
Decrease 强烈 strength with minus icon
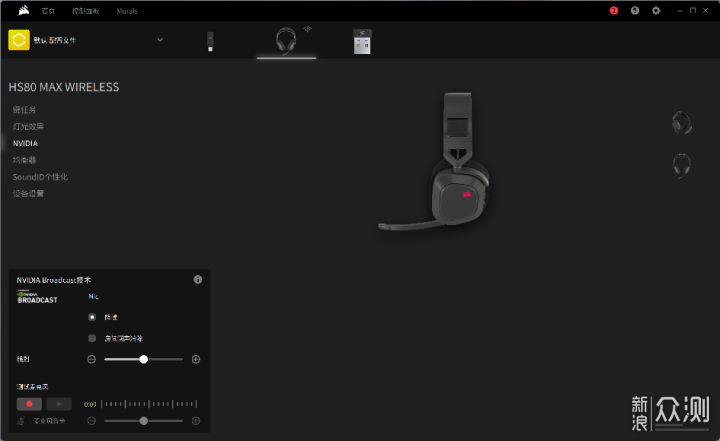(x=91, y=359)
